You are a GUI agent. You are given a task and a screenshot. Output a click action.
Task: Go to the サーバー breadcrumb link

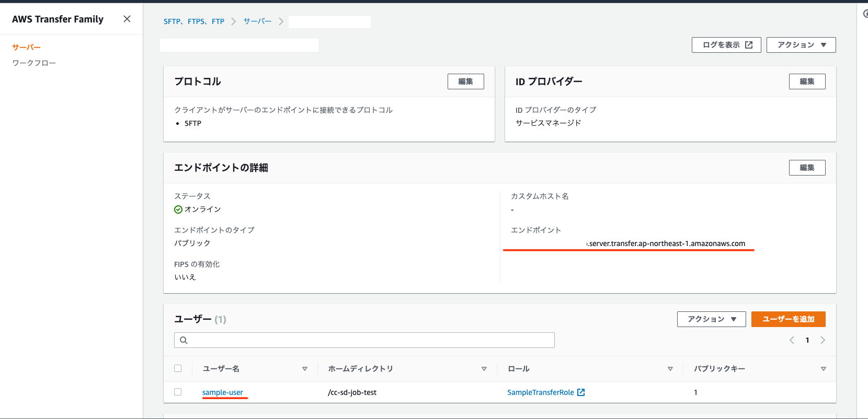pos(257,21)
